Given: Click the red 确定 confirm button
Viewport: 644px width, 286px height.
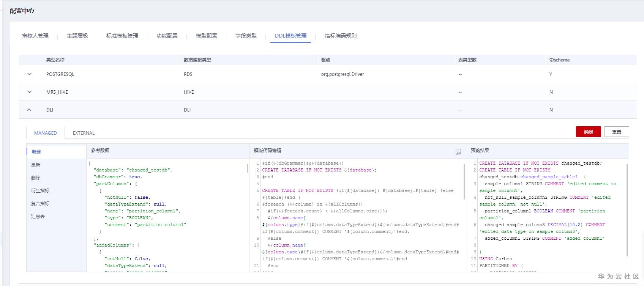Looking at the screenshot, I should click(588, 132).
